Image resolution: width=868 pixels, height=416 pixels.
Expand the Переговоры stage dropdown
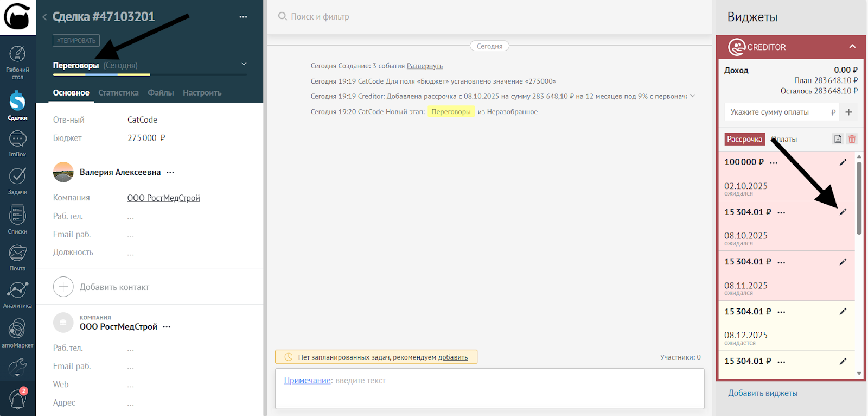point(244,65)
